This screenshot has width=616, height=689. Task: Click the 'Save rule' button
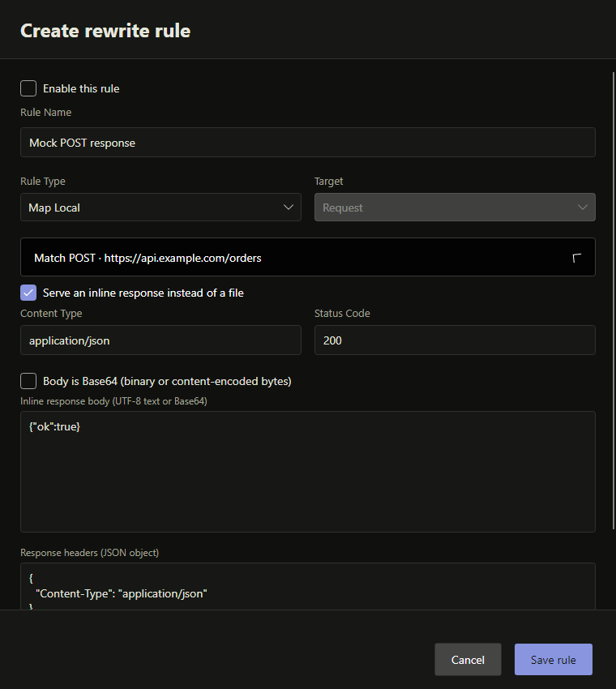tap(553, 660)
